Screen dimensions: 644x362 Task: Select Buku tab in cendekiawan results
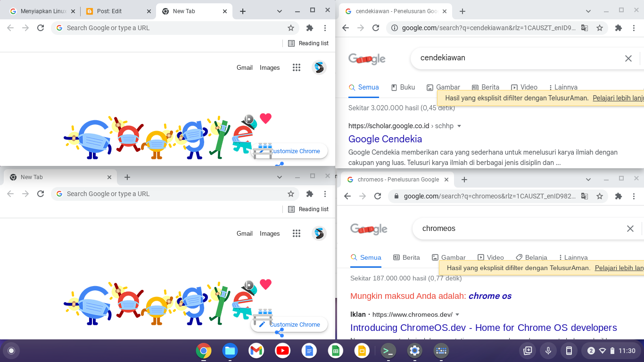coord(403,87)
